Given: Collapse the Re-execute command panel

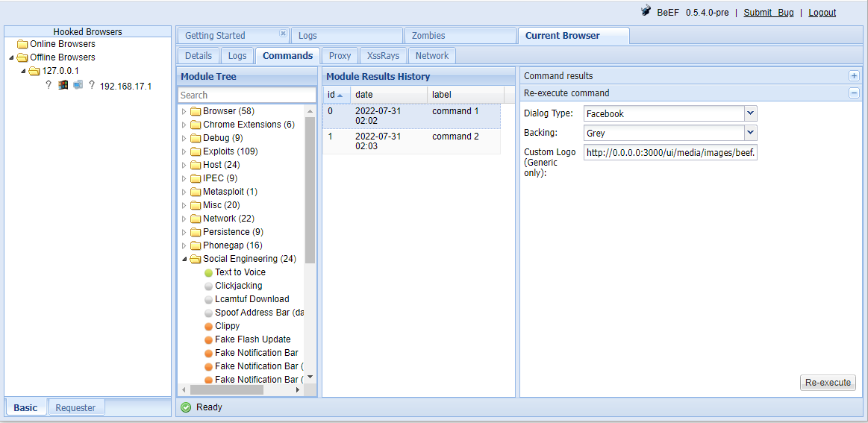Looking at the screenshot, I should pos(854,93).
